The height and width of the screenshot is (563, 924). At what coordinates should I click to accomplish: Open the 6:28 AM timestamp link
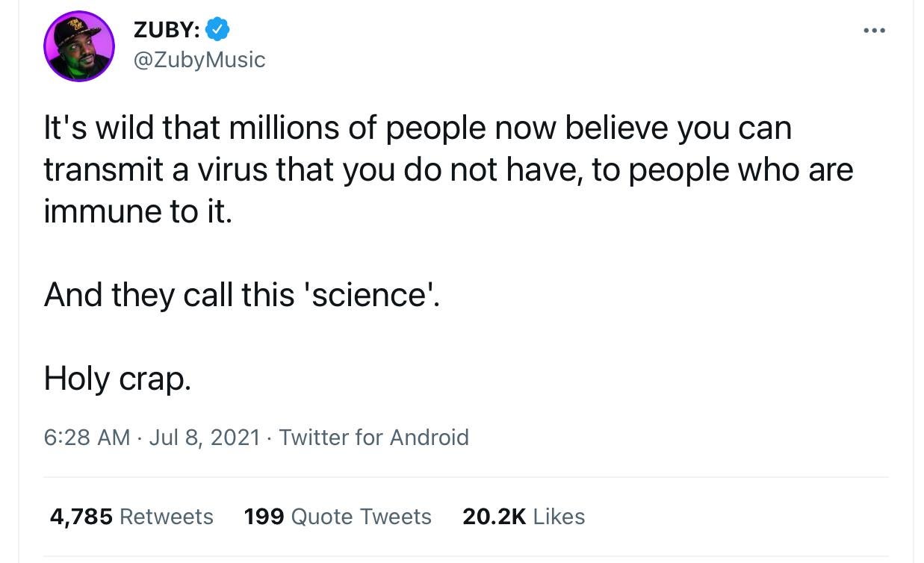[87, 438]
